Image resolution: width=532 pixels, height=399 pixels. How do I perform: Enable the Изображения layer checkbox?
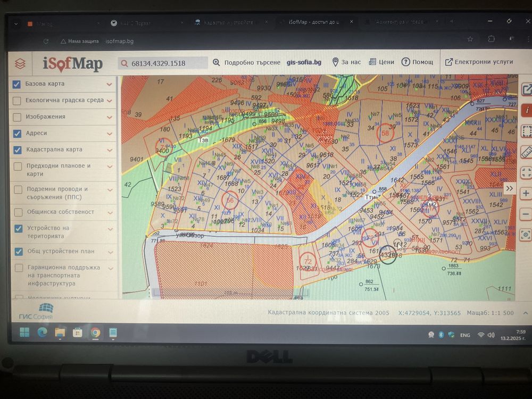[x=17, y=117]
